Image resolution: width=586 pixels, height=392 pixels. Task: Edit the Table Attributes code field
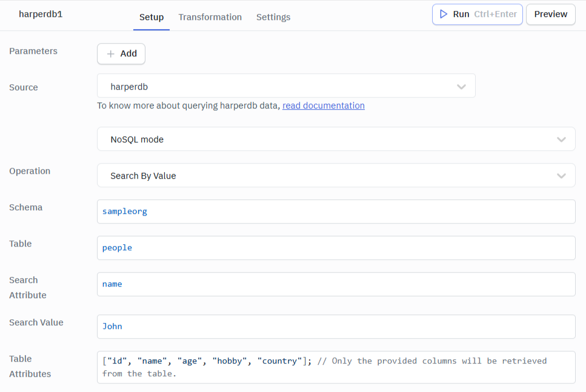click(x=336, y=367)
